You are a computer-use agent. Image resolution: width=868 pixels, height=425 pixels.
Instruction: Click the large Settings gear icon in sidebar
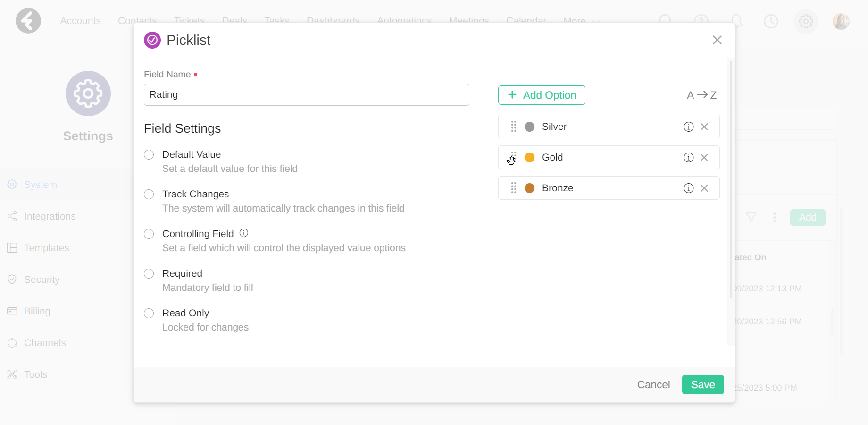(x=88, y=93)
